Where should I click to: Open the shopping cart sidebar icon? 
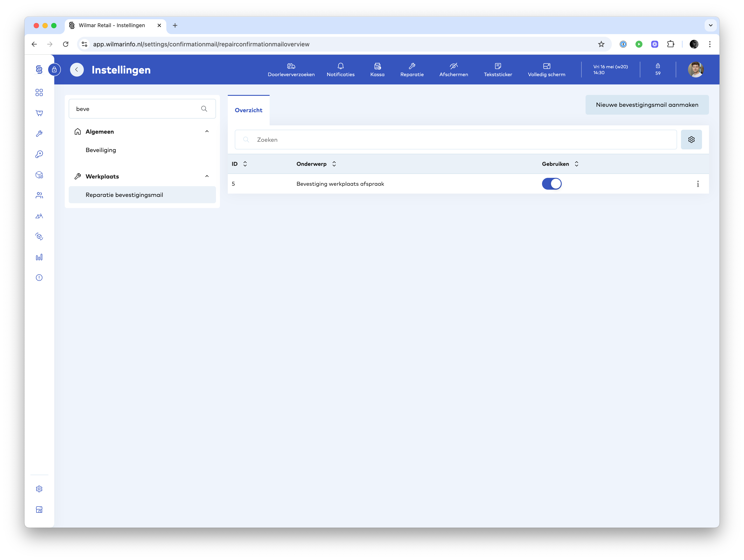[39, 113]
